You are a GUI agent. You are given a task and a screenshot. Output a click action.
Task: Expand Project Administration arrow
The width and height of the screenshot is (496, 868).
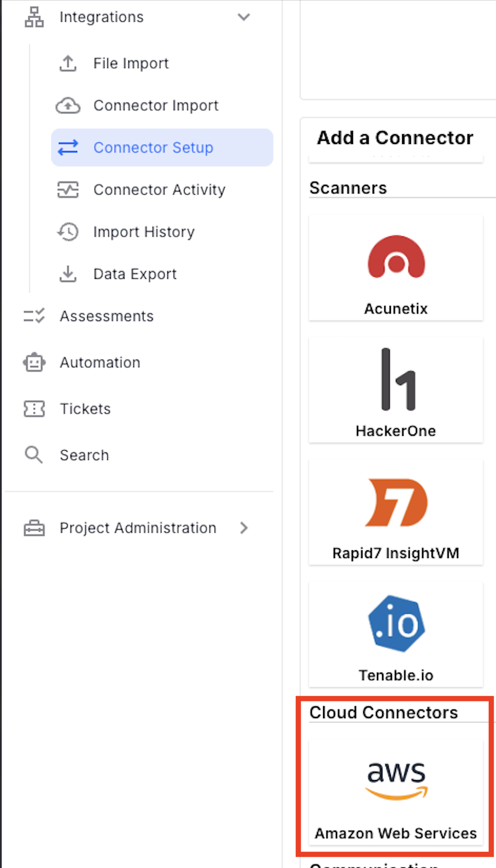tap(244, 528)
